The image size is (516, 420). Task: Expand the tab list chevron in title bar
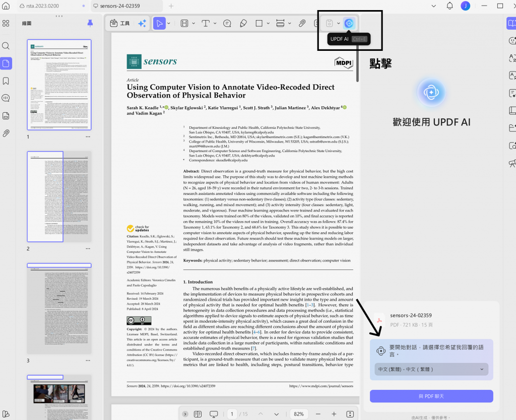(x=434, y=6)
